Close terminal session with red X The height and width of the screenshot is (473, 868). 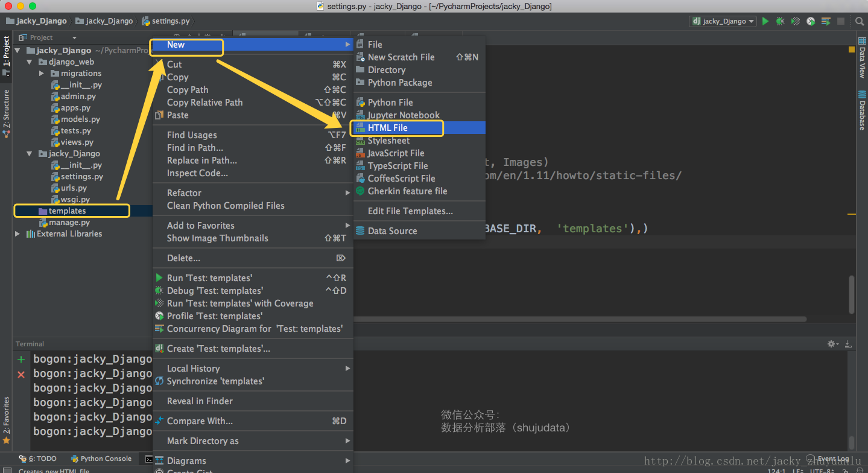point(21,375)
